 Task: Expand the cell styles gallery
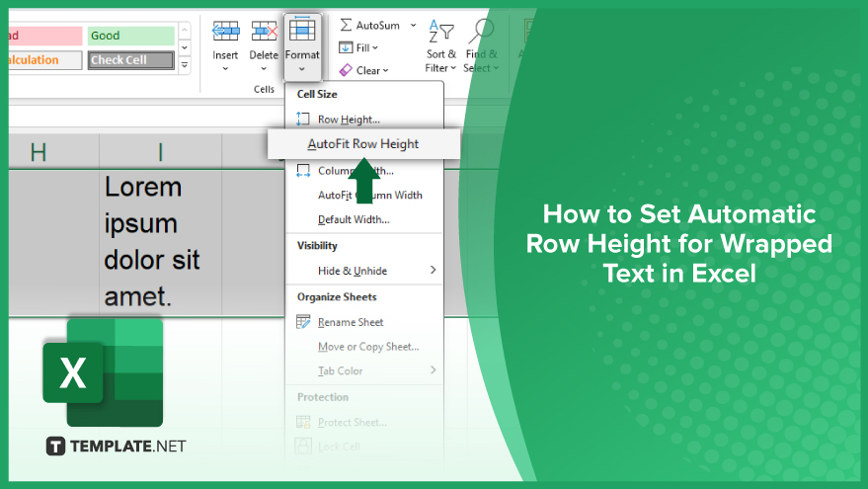(185, 65)
